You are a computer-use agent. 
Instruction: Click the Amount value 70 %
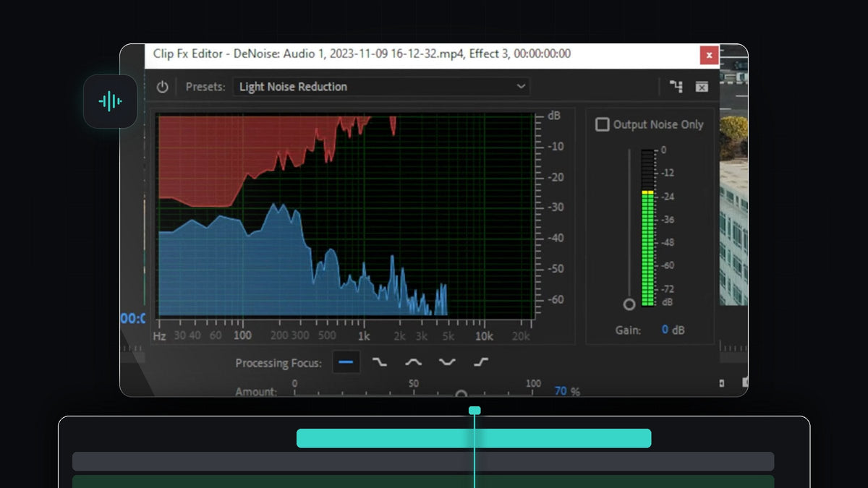(567, 391)
